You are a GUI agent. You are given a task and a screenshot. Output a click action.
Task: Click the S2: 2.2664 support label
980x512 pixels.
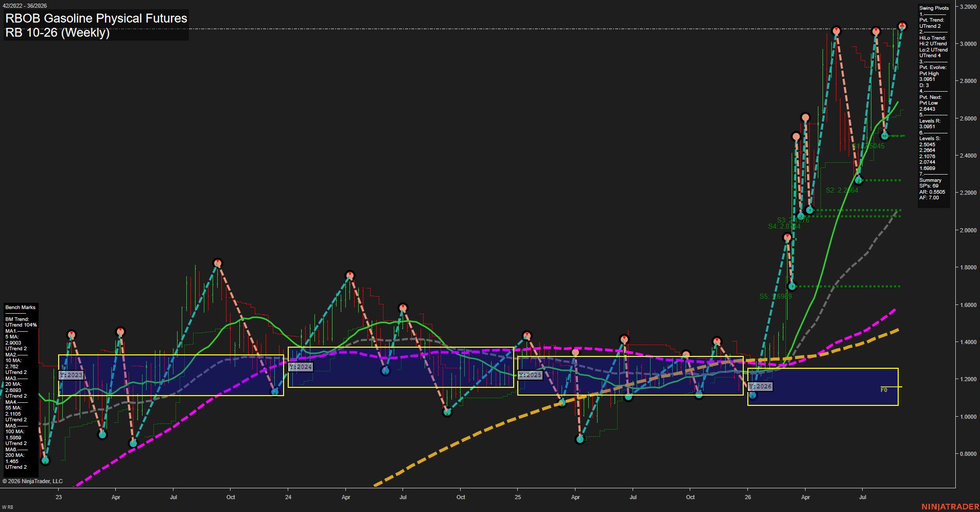[x=842, y=190]
